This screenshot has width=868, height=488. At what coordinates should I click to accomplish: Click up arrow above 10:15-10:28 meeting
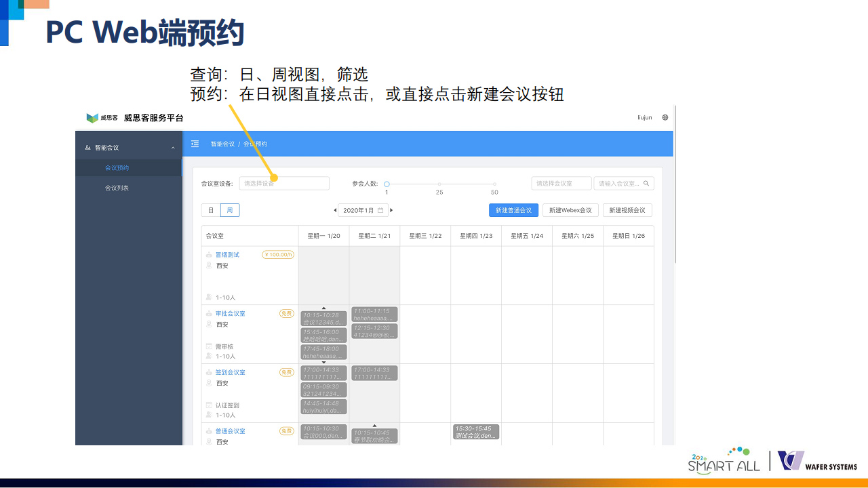point(323,308)
